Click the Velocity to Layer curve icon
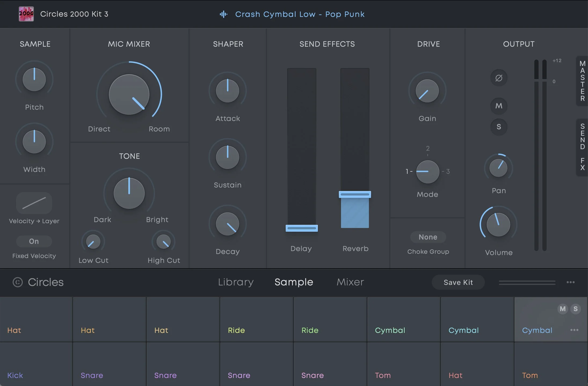 point(34,203)
